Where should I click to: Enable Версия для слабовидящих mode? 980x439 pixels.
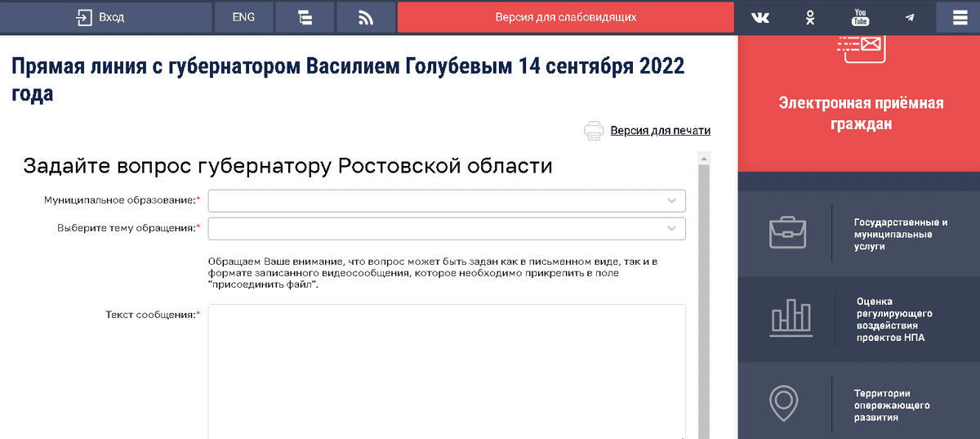click(565, 17)
